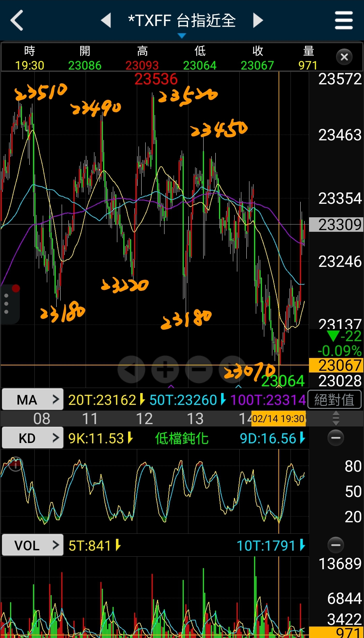Expand the KD indicator selector

tap(32, 438)
